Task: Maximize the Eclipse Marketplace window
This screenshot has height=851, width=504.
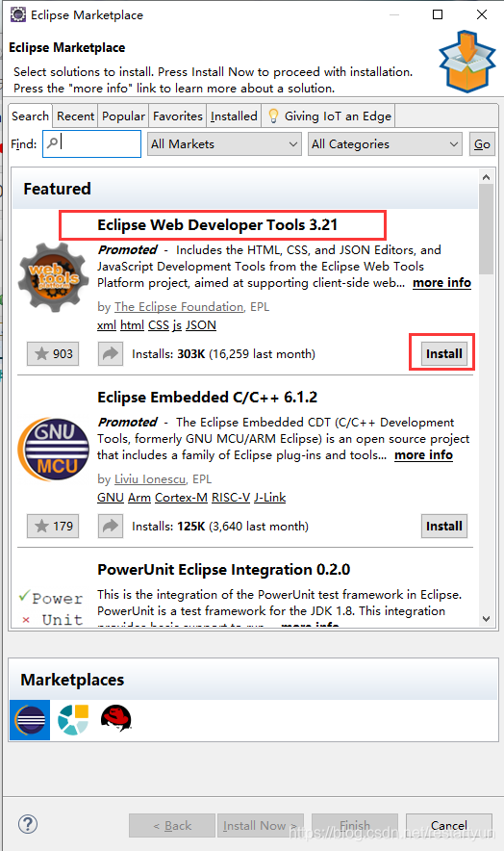Action: pos(438,14)
